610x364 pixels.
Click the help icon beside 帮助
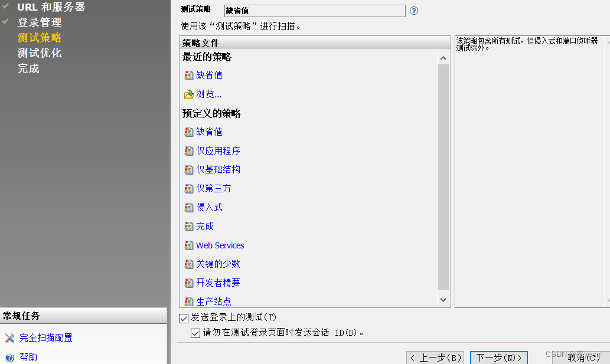9,357
